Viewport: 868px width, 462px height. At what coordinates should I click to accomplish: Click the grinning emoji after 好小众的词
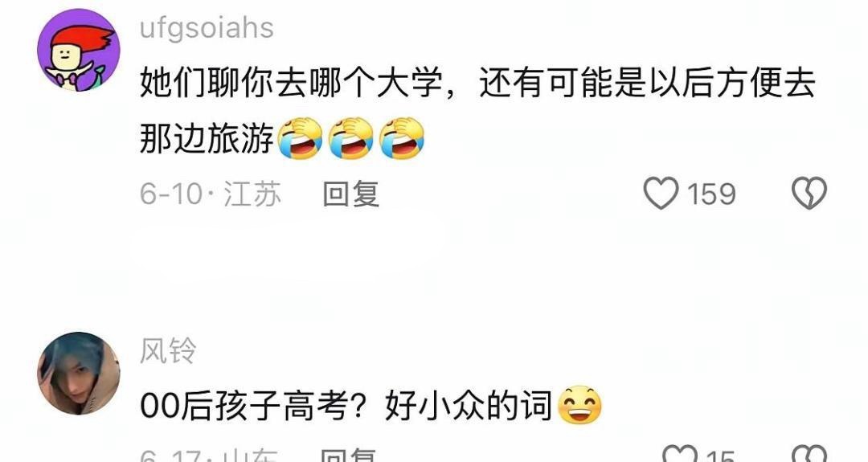coord(579,405)
